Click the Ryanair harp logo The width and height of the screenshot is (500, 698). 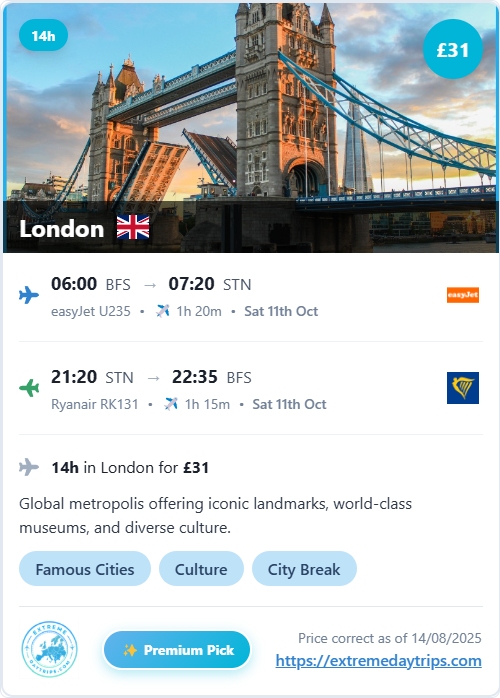coord(463,388)
